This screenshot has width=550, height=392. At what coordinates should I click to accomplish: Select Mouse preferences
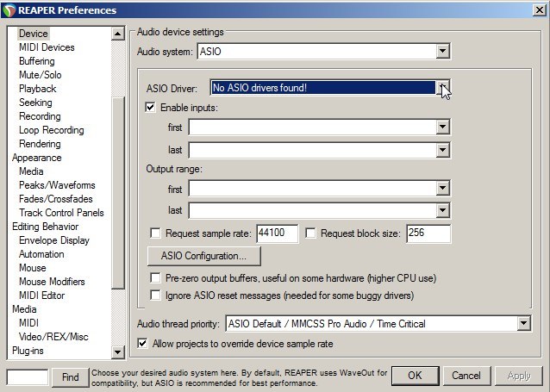pos(32,268)
